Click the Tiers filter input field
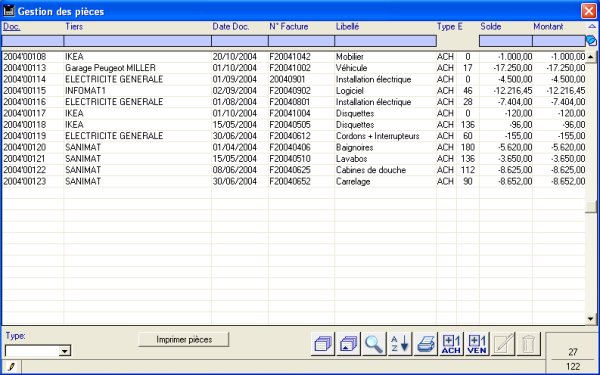600x375 pixels. pyautogui.click(x=137, y=41)
